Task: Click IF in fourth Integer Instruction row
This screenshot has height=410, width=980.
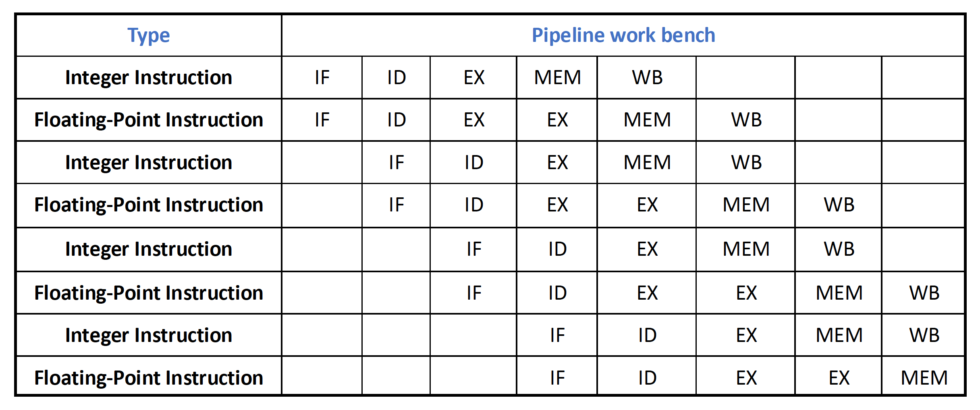Action: coord(557,335)
